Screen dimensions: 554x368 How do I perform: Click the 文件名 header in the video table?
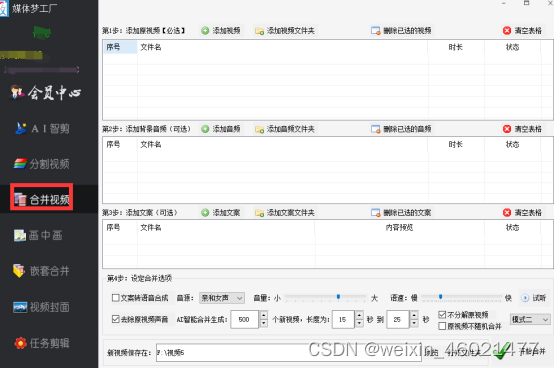click(282, 47)
